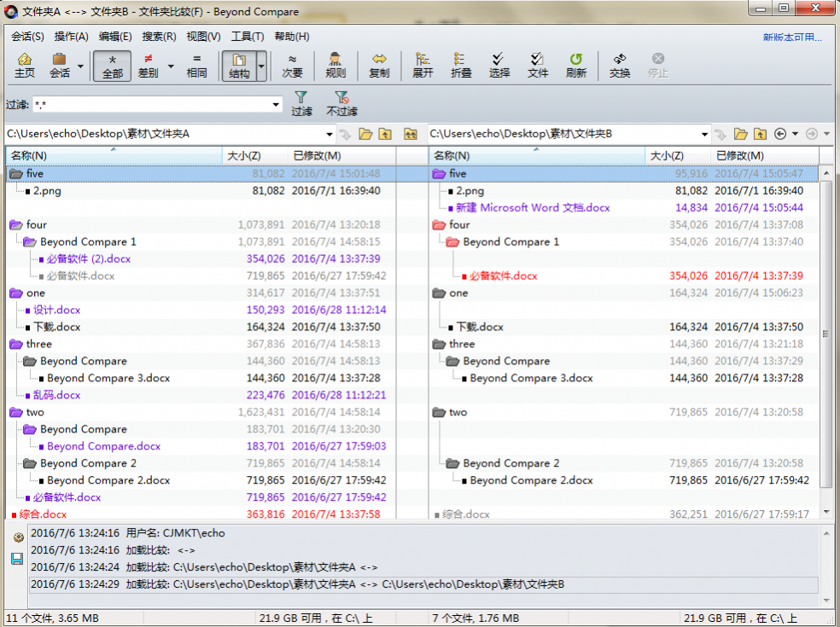The height and width of the screenshot is (627, 840).
Task: Expand the left folder path dropdown list
Action: point(330,134)
